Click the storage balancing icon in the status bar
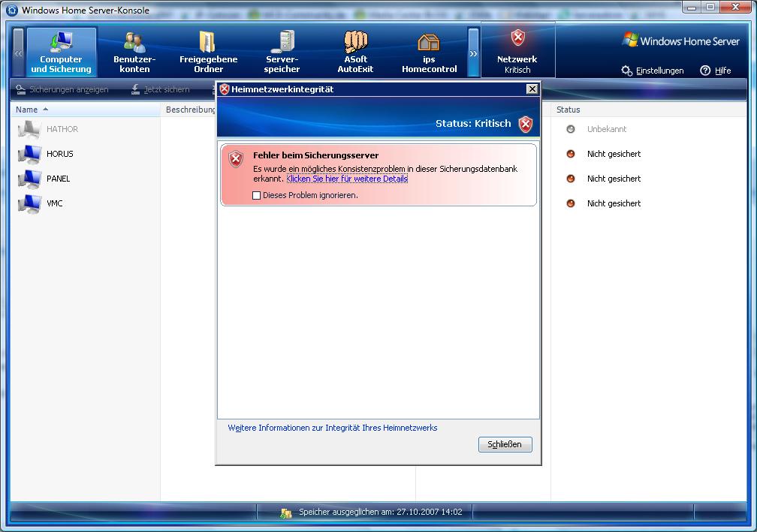 coord(286,512)
